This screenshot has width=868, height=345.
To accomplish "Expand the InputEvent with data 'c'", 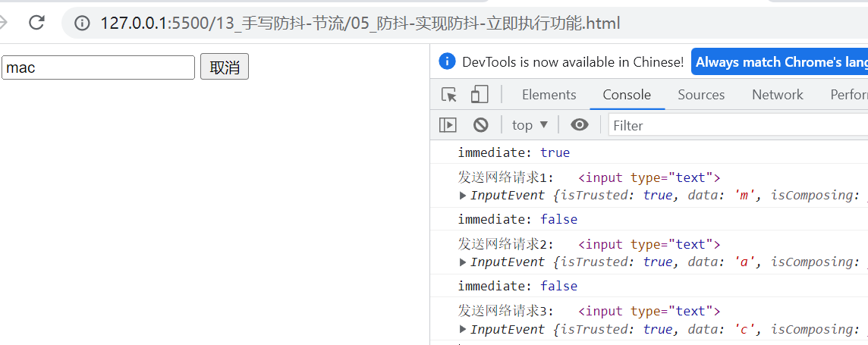I will coord(464,330).
